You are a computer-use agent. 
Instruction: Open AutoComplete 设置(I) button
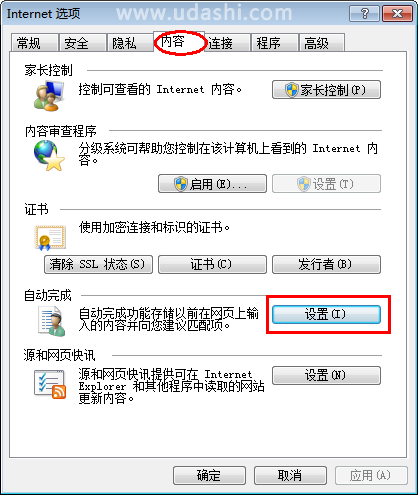pos(326,314)
